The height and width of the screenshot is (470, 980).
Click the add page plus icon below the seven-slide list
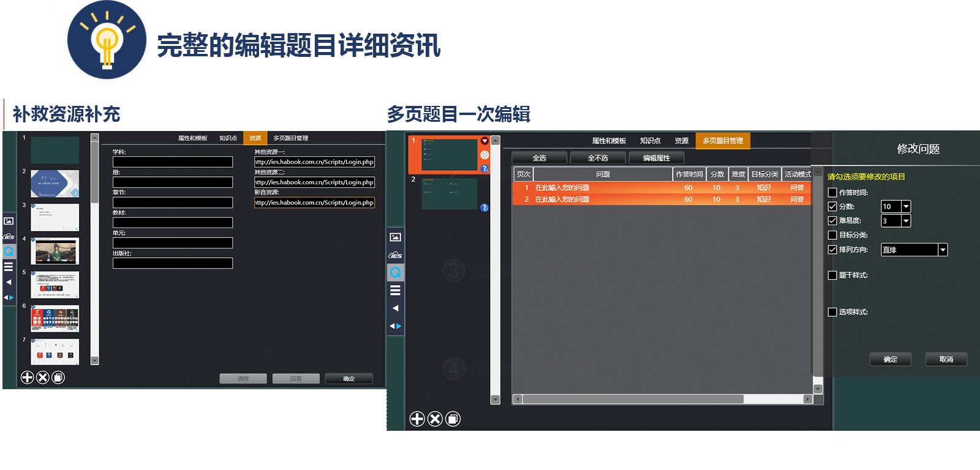[x=27, y=377]
